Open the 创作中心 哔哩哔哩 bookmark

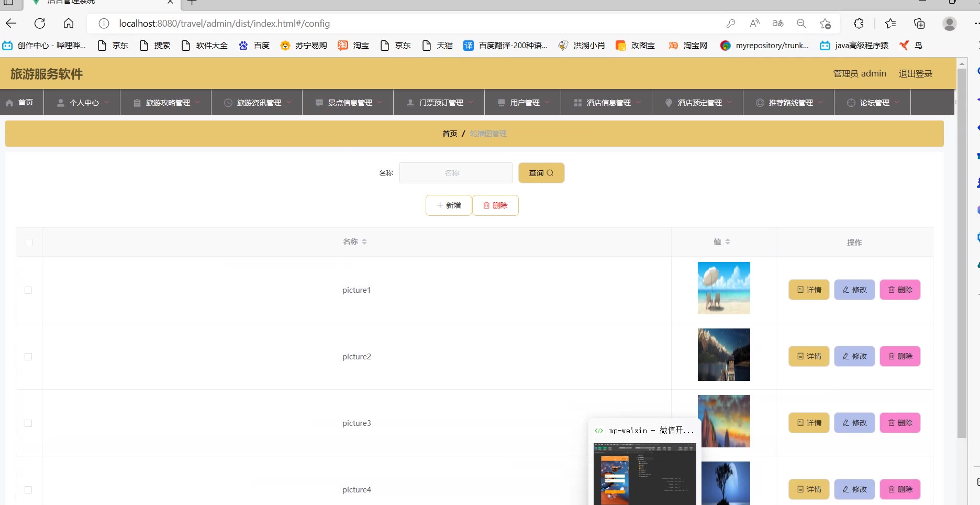point(44,46)
